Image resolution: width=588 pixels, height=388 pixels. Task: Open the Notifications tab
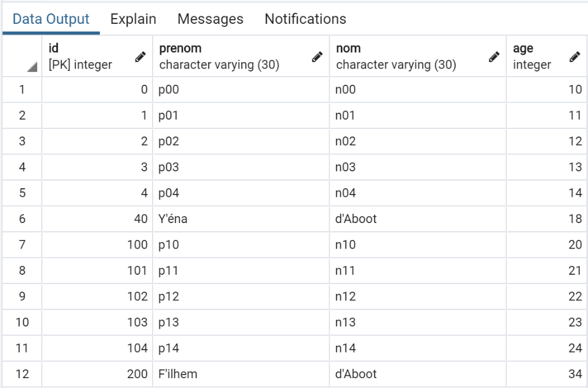coord(305,19)
